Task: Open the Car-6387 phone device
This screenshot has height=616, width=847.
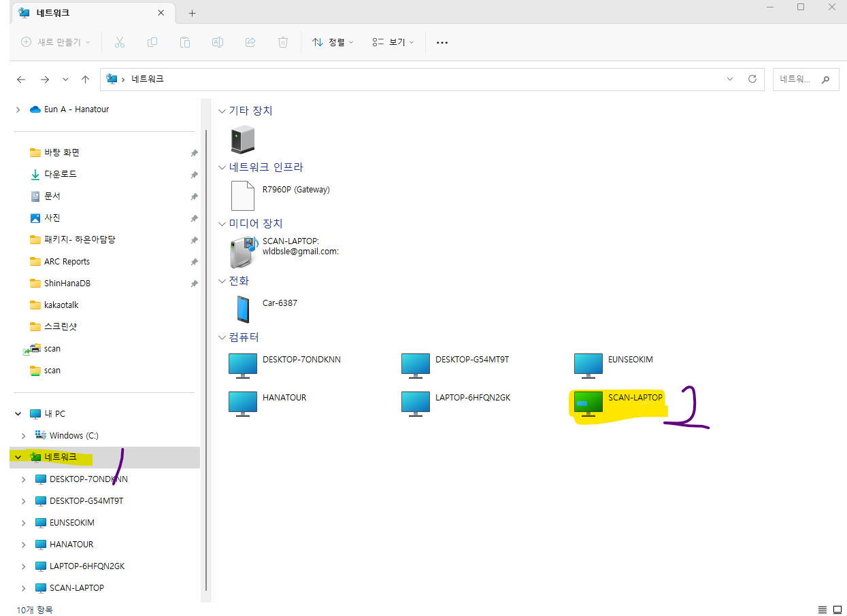Action: [243, 309]
